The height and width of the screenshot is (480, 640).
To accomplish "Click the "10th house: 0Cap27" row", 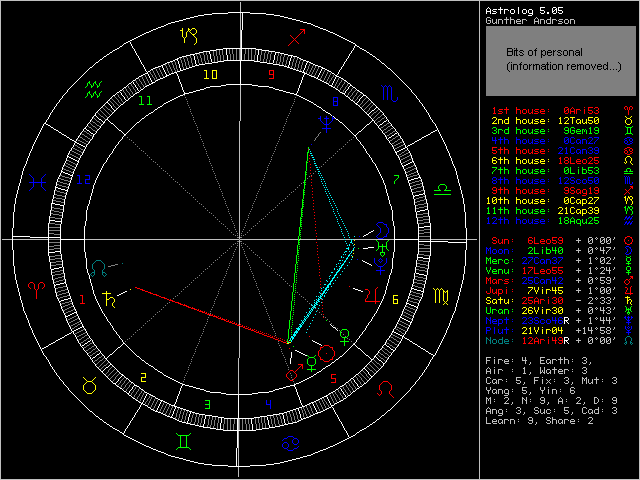I will pyautogui.click(x=560, y=201).
